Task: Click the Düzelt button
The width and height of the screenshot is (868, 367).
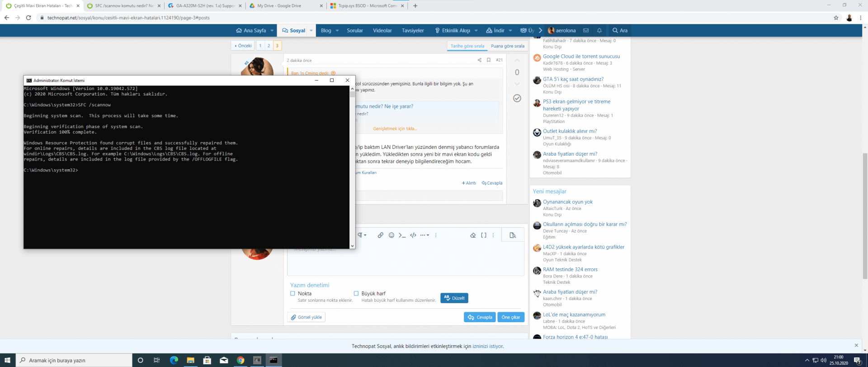Action: (454, 298)
